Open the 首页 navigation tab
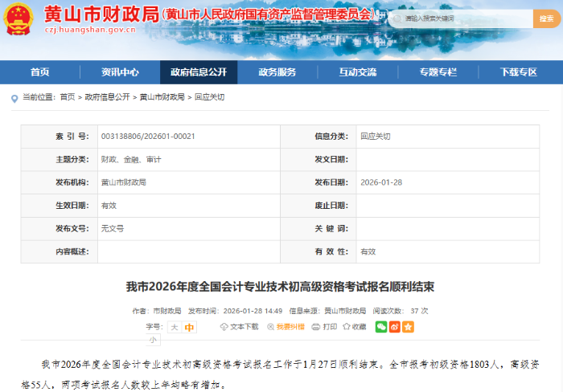The width and height of the screenshot is (563, 392). tap(40, 72)
